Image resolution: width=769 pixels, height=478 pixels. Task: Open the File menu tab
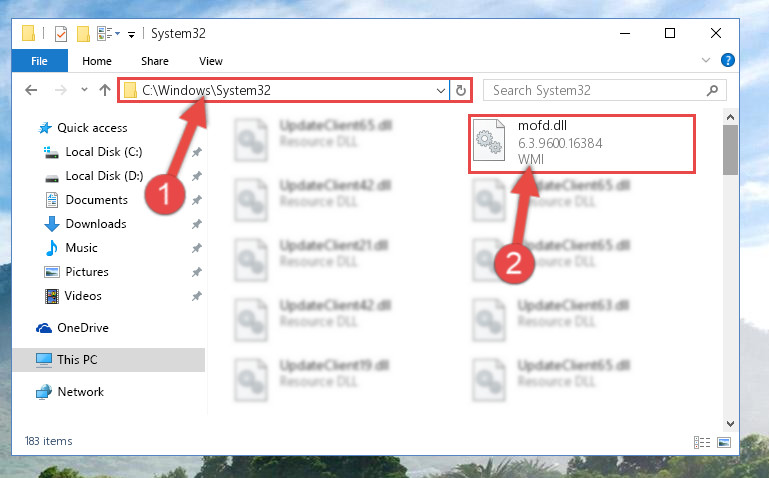pyautogui.click(x=39, y=61)
